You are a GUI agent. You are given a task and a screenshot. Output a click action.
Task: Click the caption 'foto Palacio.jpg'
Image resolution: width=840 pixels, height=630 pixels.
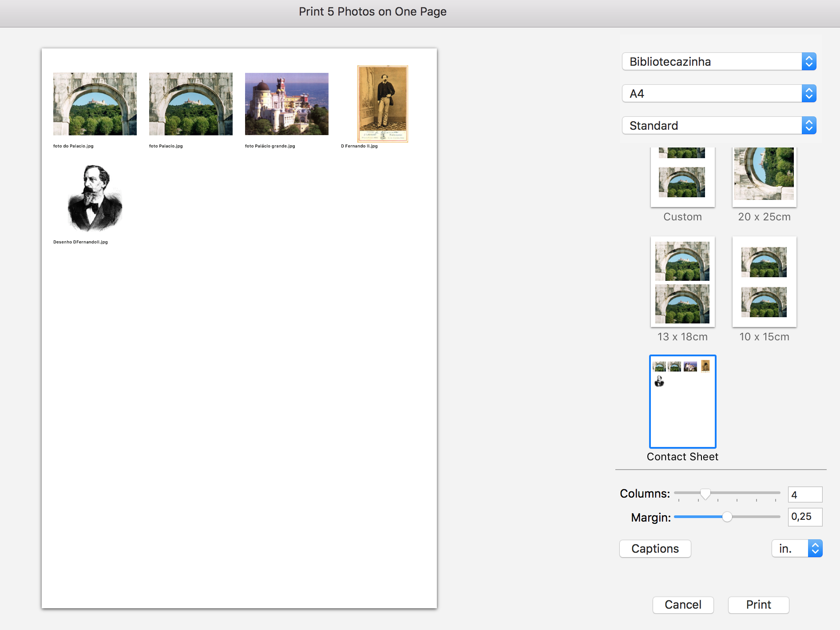[166, 146]
